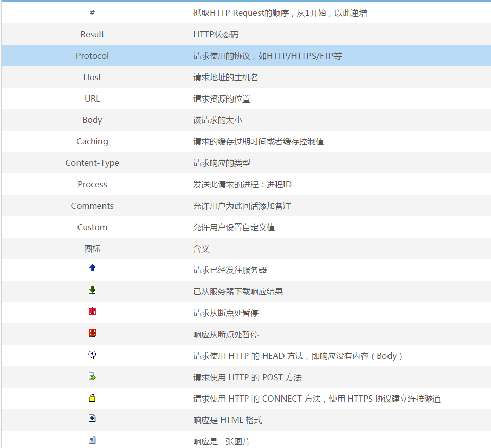
Task: Click '请求的缓存过期时间或者缓存控制值' text
Action: [x=259, y=142]
